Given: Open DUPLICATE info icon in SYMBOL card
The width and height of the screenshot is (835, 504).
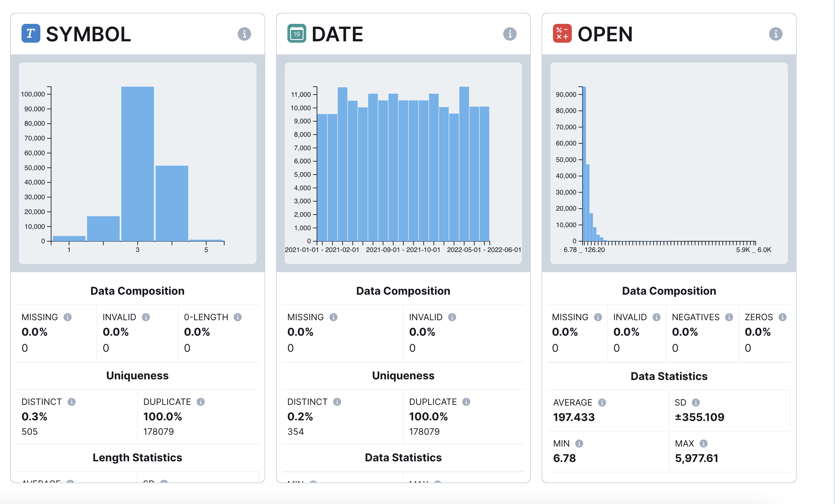Looking at the screenshot, I should click(x=201, y=402).
